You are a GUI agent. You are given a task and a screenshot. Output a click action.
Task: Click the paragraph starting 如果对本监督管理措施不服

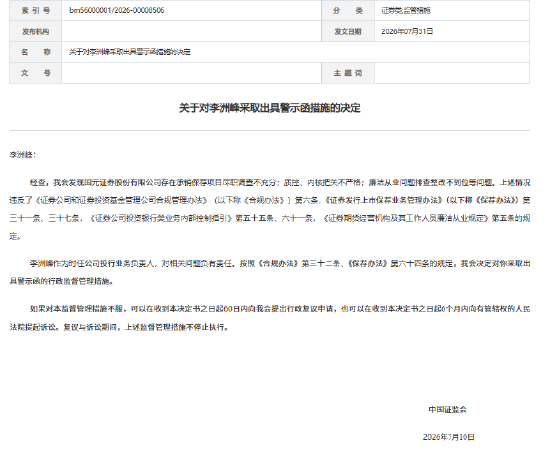270,318
